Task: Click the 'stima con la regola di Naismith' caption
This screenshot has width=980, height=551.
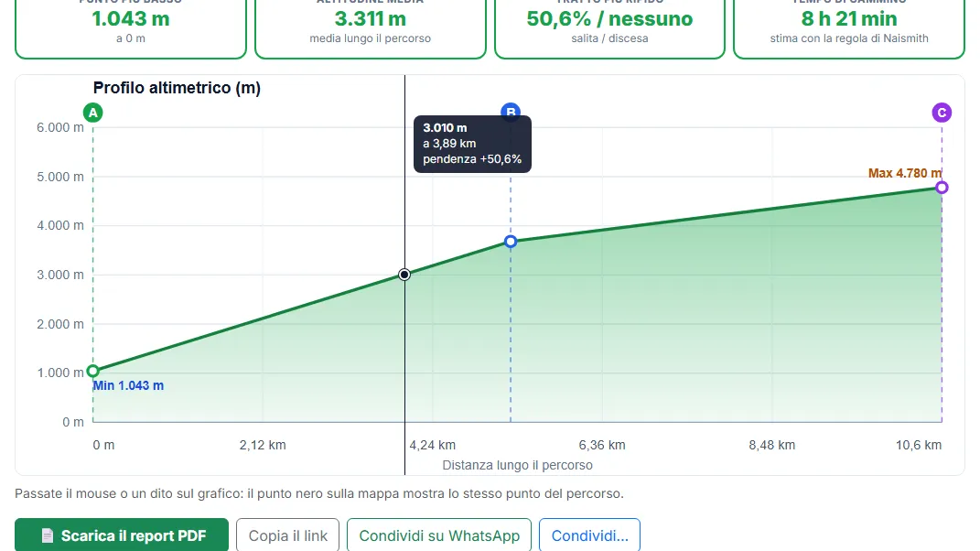Action: point(849,38)
